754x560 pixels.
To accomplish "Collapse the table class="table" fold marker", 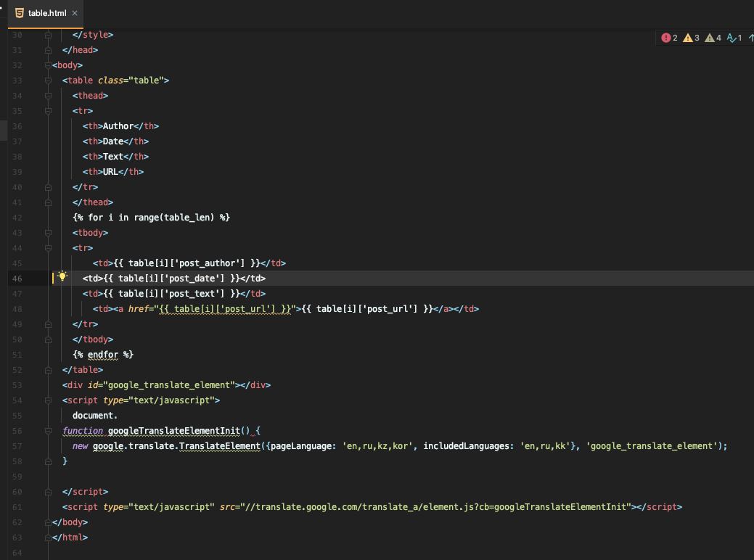I will (48, 81).
